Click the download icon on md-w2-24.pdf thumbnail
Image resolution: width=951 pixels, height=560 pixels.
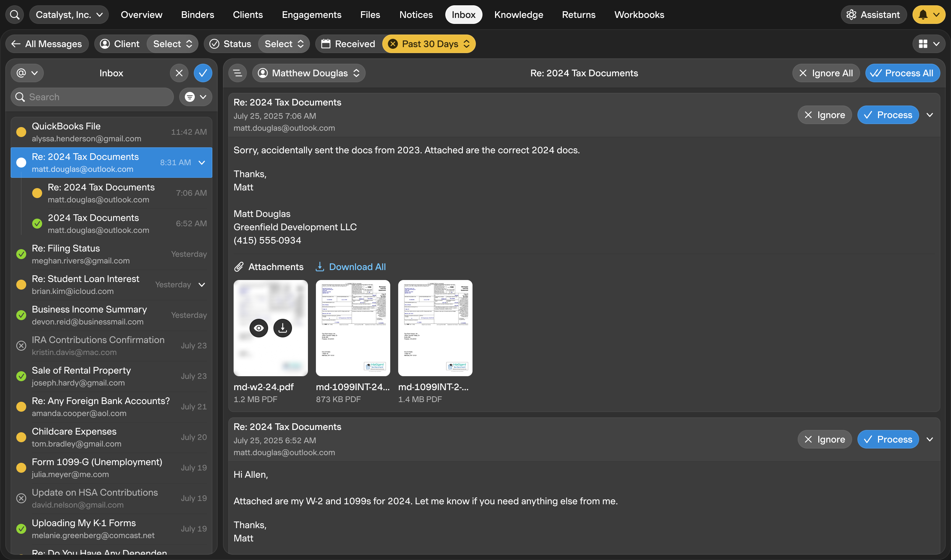tap(282, 328)
